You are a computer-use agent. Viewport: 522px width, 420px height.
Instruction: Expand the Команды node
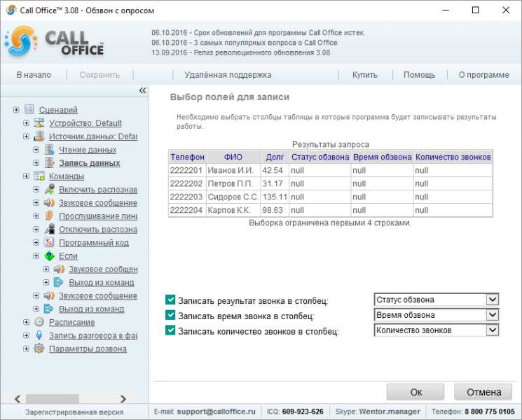tap(27, 176)
